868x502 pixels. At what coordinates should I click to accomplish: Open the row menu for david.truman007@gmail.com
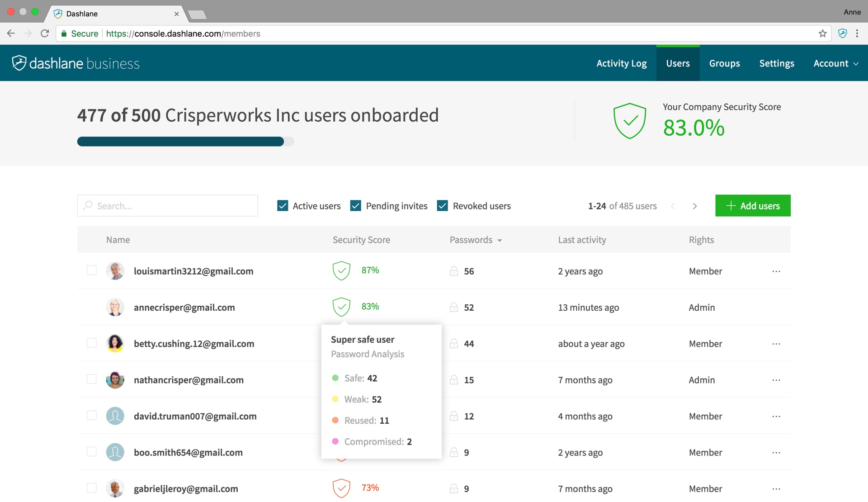click(x=776, y=416)
